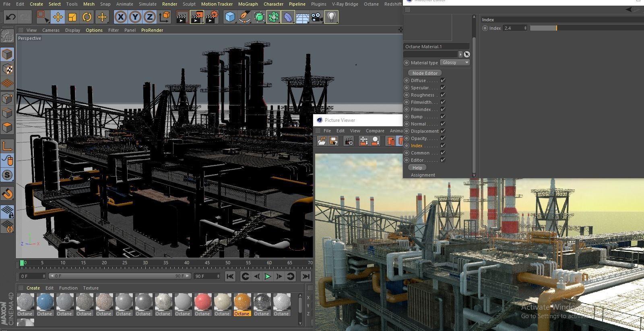
Task: Open Edit Render Settings icon
Action: click(212, 17)
